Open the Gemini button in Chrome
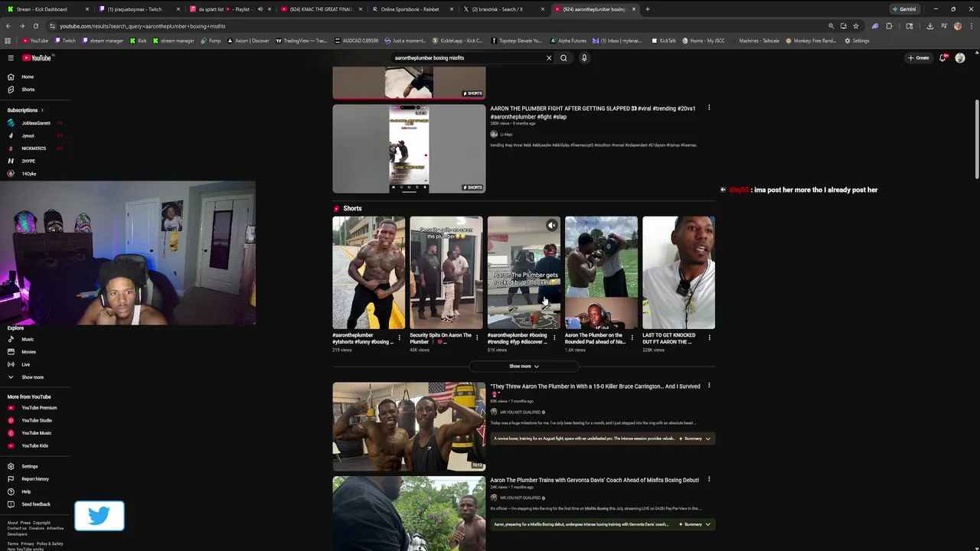 click(x=904, y=9)
